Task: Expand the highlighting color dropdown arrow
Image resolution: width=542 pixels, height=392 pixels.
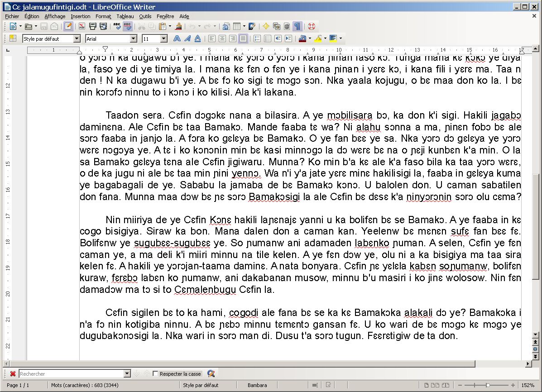Action: point(325,38)
